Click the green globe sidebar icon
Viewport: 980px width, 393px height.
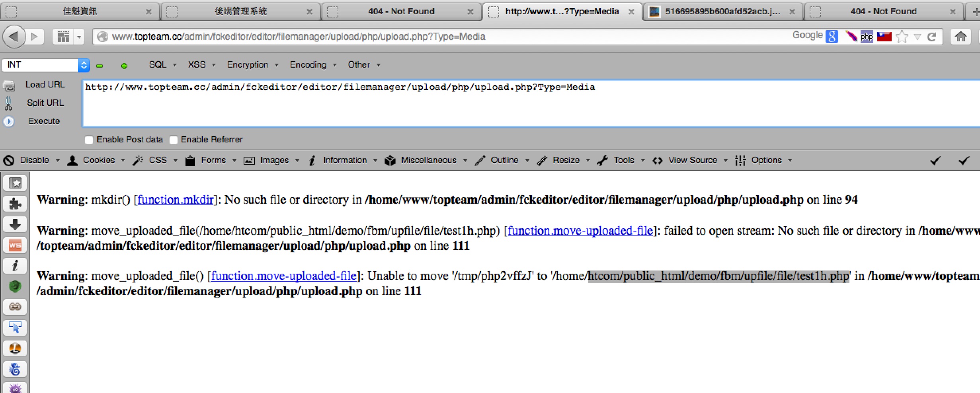pos(15,286)
